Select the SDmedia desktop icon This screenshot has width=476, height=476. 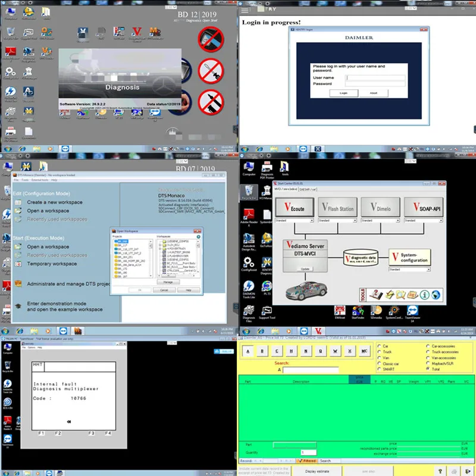376,313
